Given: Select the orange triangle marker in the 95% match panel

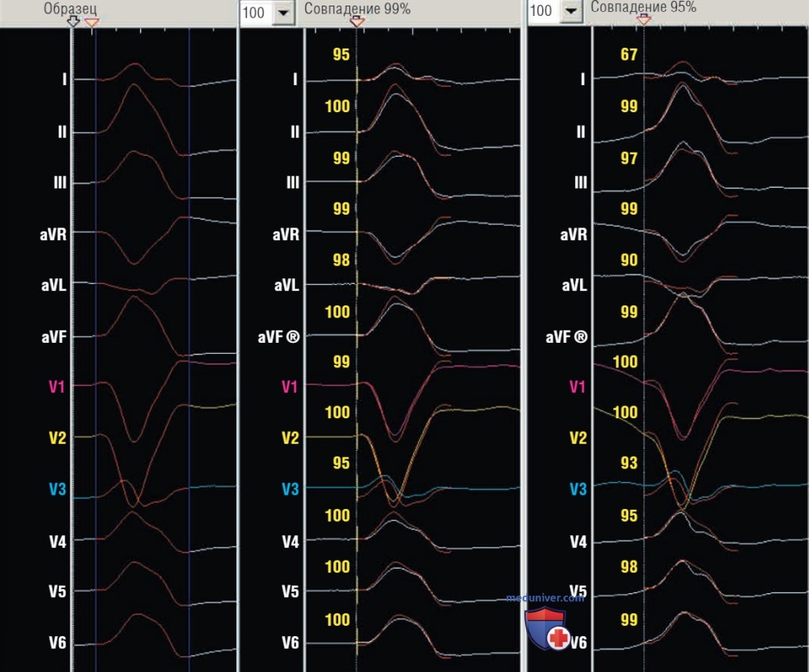Looking at the screenshot, I should [x=644, y=20].
